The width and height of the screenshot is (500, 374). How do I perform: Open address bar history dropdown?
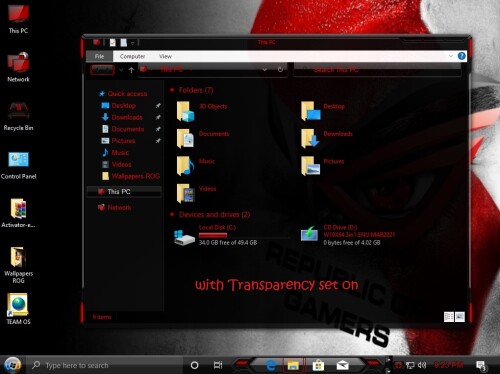[264, 70]
